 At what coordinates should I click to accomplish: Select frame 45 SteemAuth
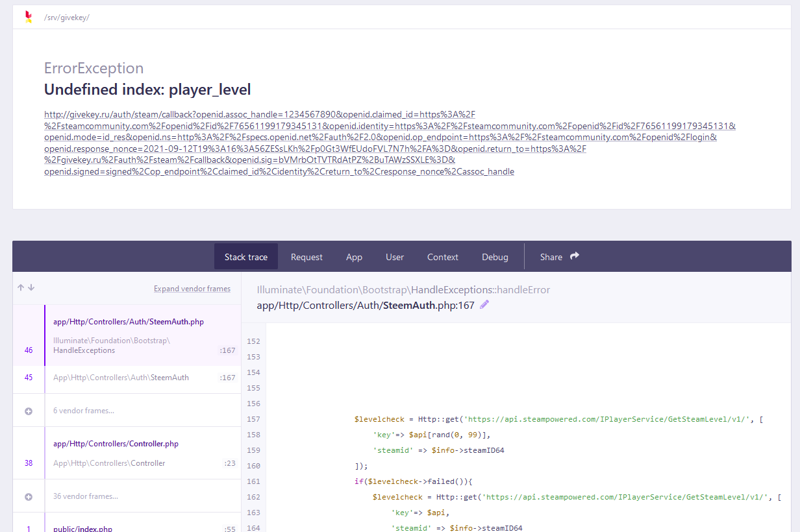point(127,378)
